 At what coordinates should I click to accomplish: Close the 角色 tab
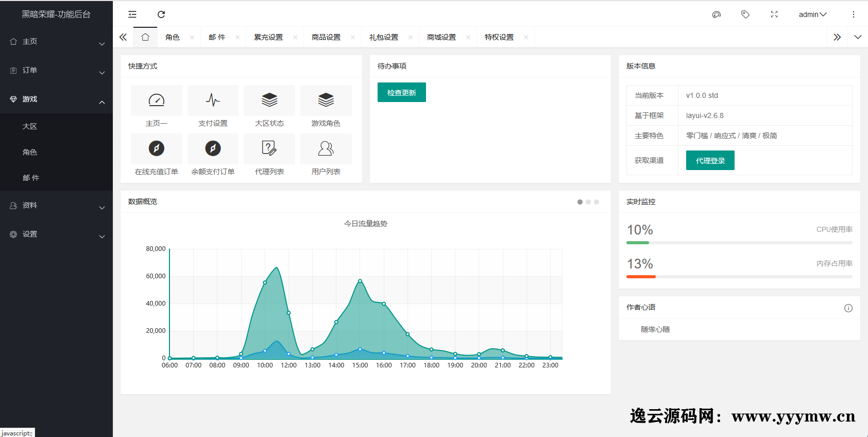[192, 37]
